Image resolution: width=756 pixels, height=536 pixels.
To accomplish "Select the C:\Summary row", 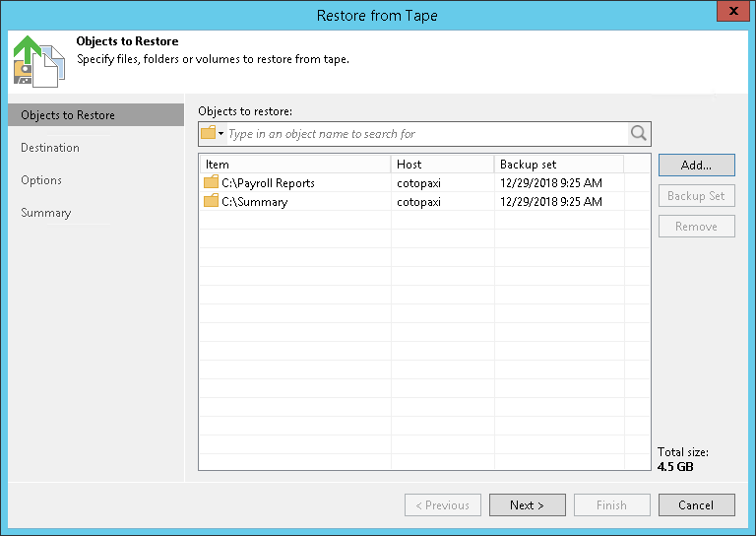I will pos(424,202).
